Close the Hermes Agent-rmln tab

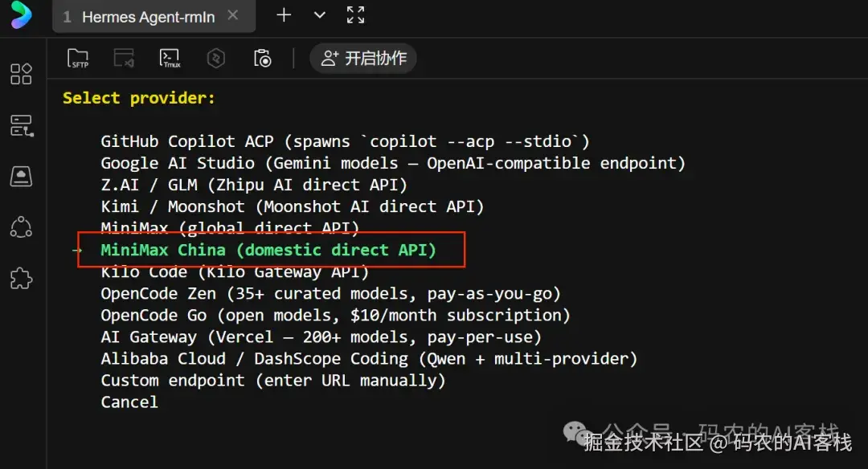pyautogui.click(x=233, y=15)
